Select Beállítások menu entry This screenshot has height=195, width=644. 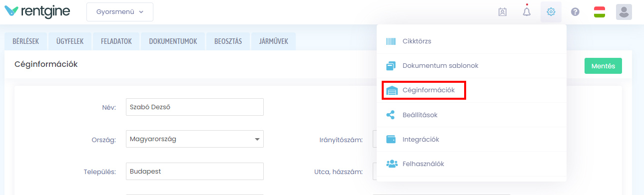tap(472, 115)
